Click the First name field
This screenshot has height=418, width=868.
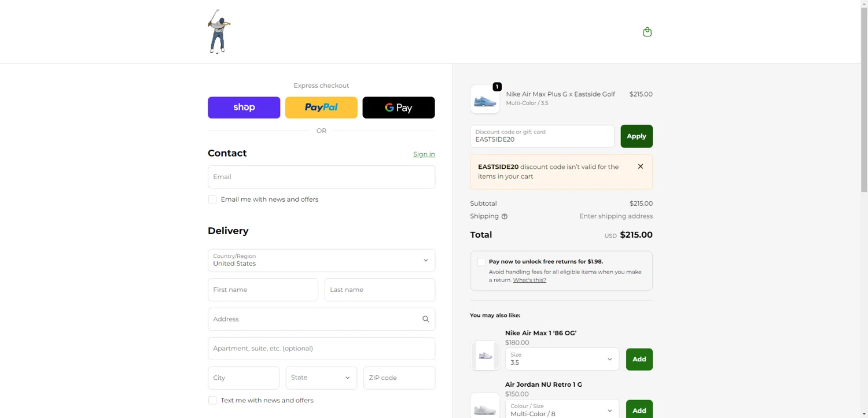[x=263, y=290]
